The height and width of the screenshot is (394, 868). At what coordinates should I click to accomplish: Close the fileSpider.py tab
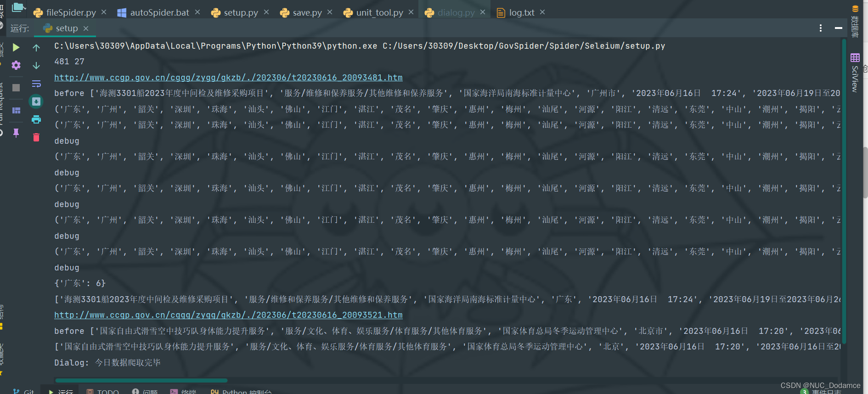point(104,12)
